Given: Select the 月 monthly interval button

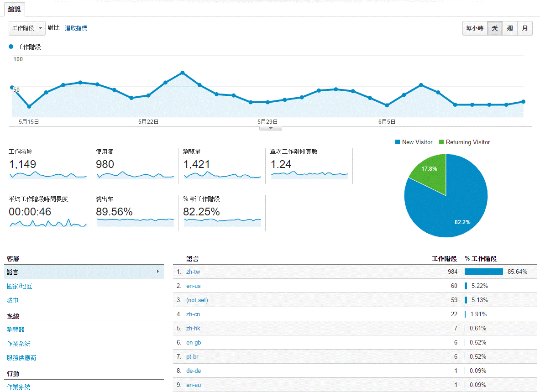Looking at the screenshot, I should pos(525,28).
